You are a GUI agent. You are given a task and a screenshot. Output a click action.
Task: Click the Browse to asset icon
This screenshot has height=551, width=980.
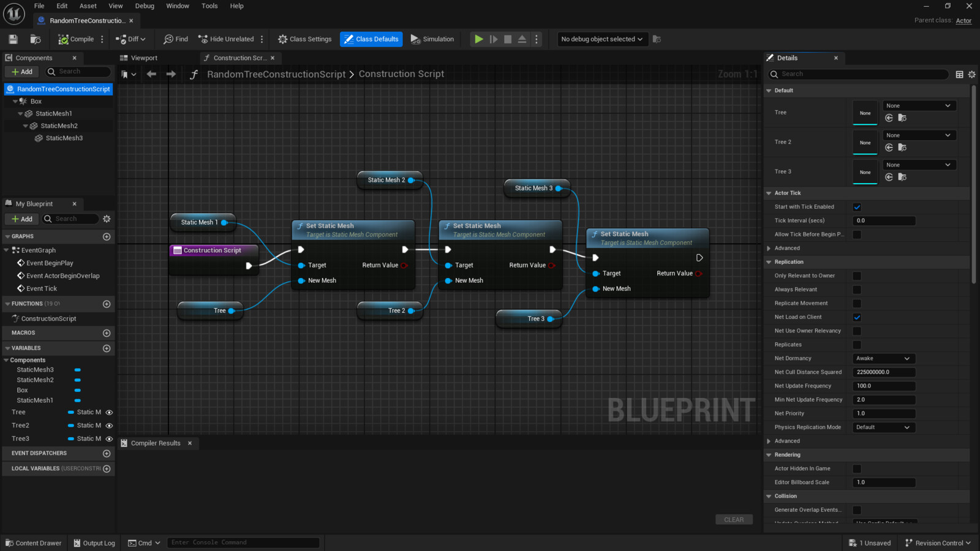click(x=36, y=39)
